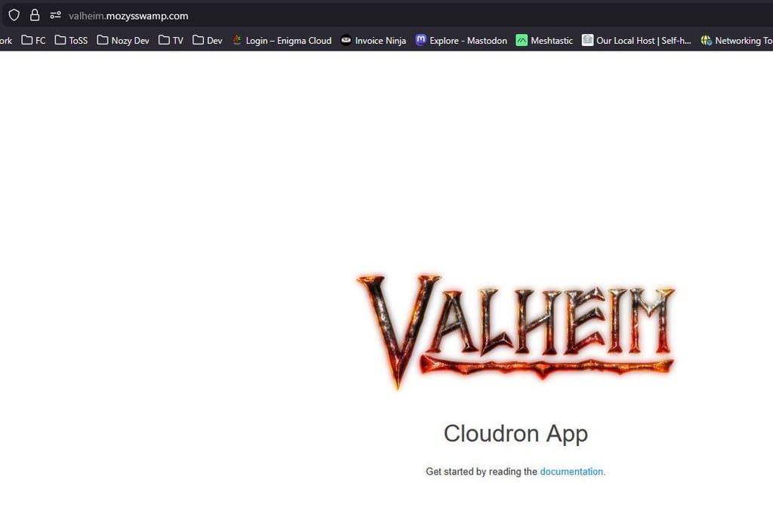Viewport: 773px width, 532px height.
Task: Click the valheim.mozysswamp.com address bar
Action: (302, 16)
